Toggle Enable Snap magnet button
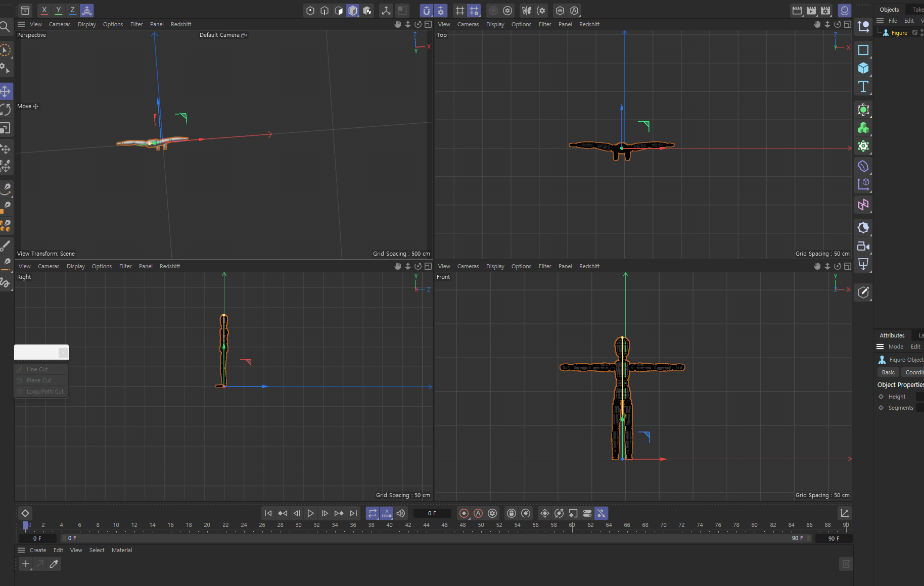924x586 pixels. 427,10
